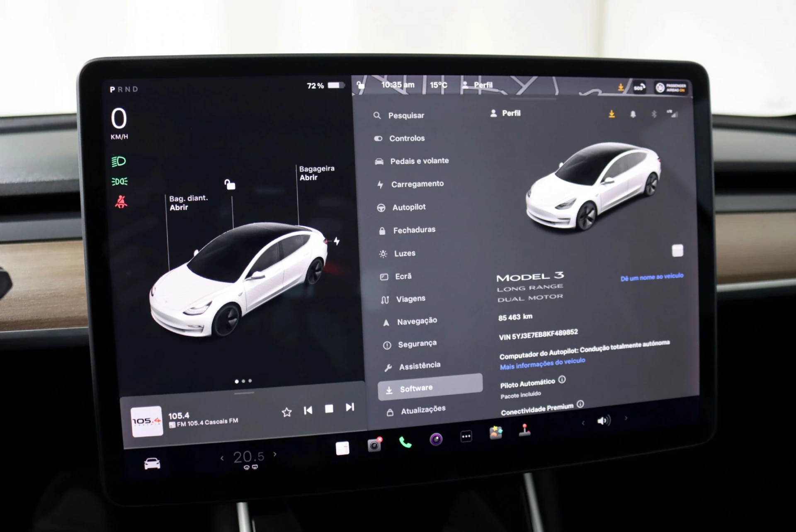This screenshot has height=532, width=796.
Task: Select Viagens in the settings menu
Action: (x=403, y=299)
